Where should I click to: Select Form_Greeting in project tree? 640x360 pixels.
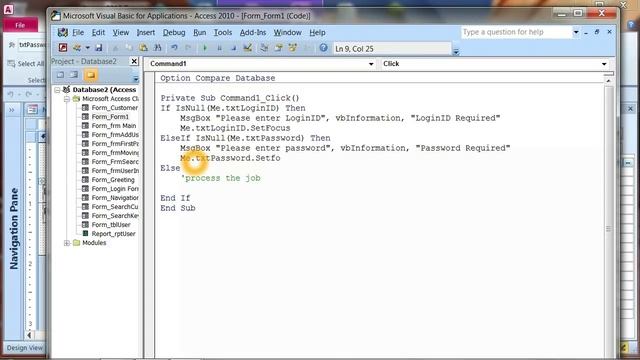coord(113,180)
